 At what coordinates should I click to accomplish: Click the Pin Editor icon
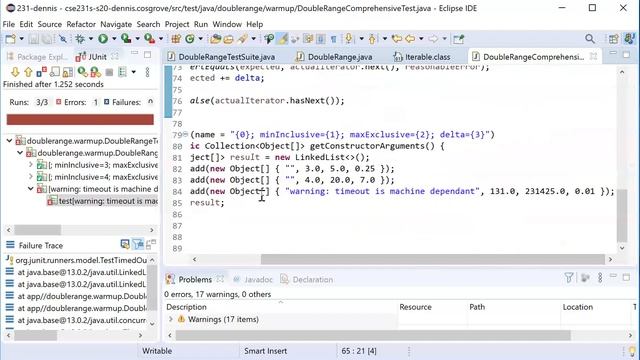[459, 39]
